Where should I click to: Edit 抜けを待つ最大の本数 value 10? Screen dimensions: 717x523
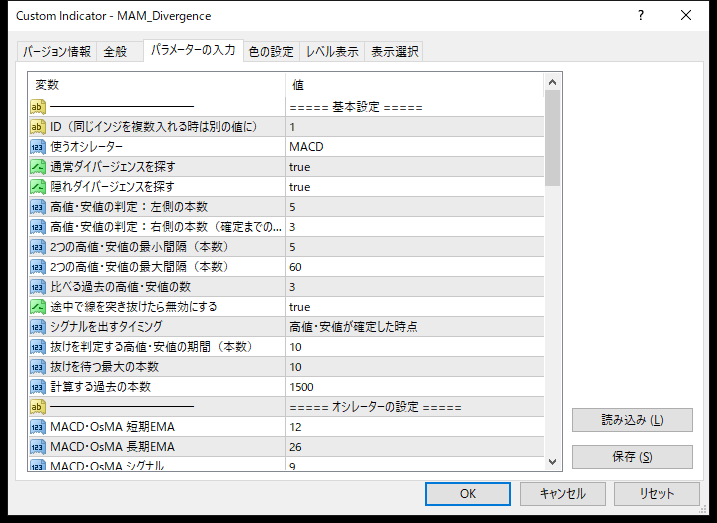[x=415, y=367]
